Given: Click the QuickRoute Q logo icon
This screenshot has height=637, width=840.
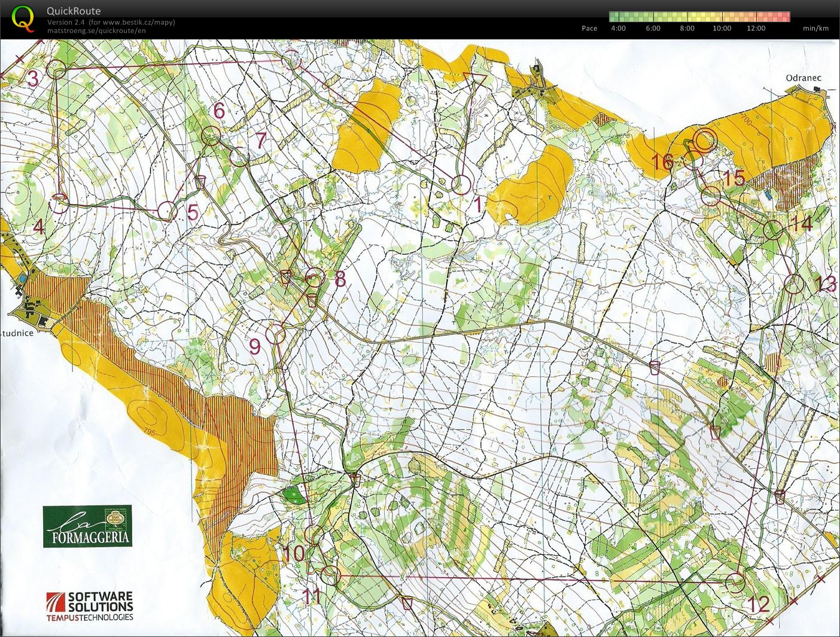Looking at the screenshot, I should (x=23, y=18).
